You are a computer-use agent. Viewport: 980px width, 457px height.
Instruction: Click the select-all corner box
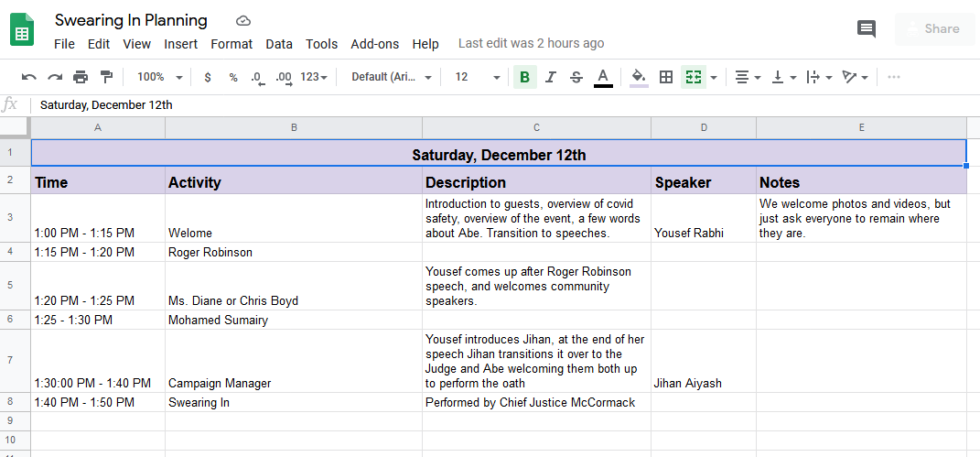click(x=15, y=127)
